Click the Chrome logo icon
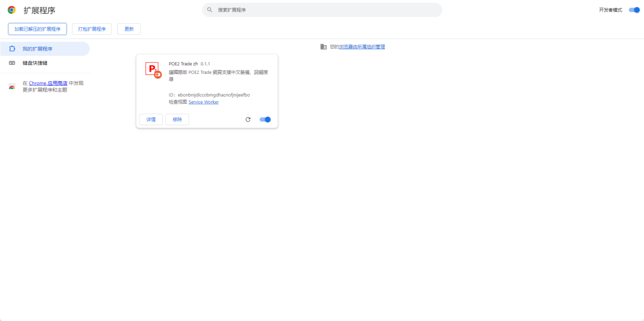This screenshot has height=321, width=644. (x=12, y=10)
